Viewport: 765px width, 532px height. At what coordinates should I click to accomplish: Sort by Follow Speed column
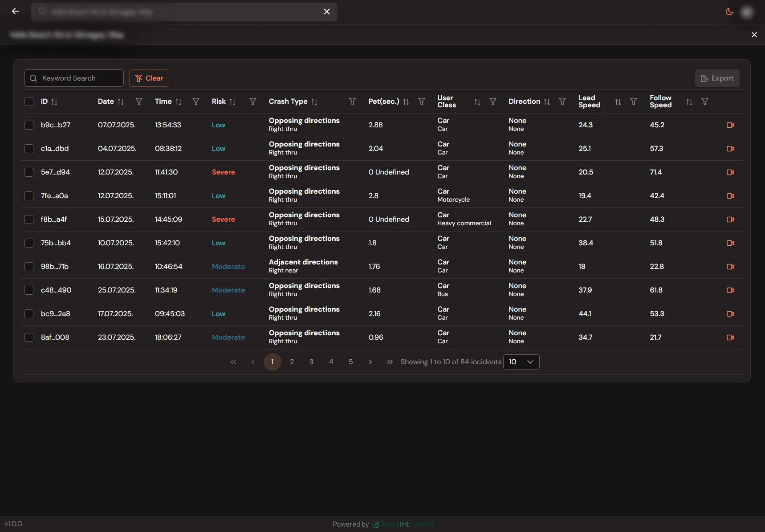[x=689, y=102]
